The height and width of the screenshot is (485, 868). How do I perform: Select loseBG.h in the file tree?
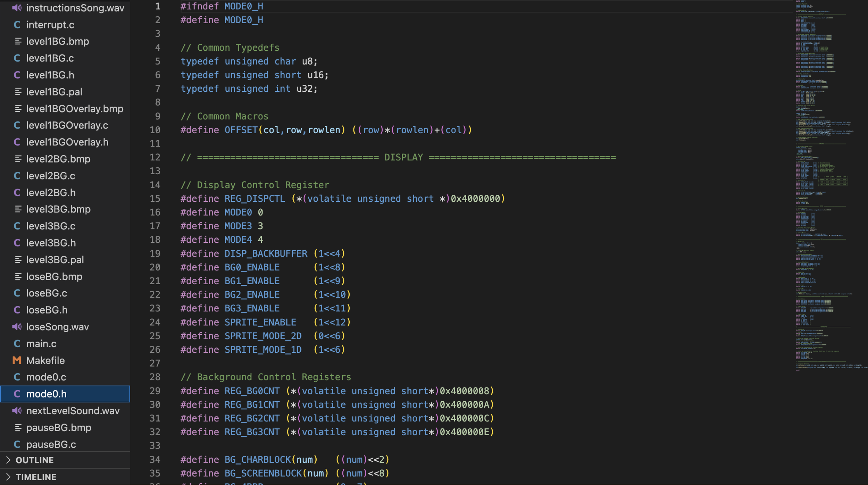pyautogui.click(x=47, y=310)
